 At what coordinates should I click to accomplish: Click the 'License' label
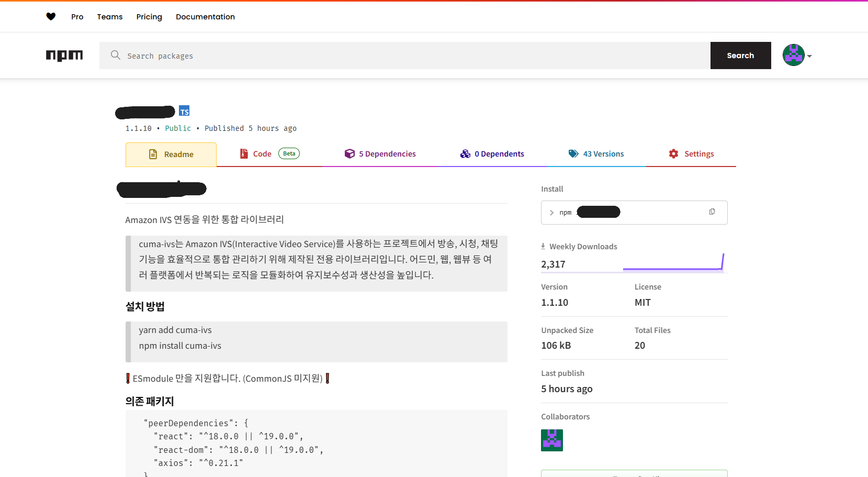[x=648, y=287]
